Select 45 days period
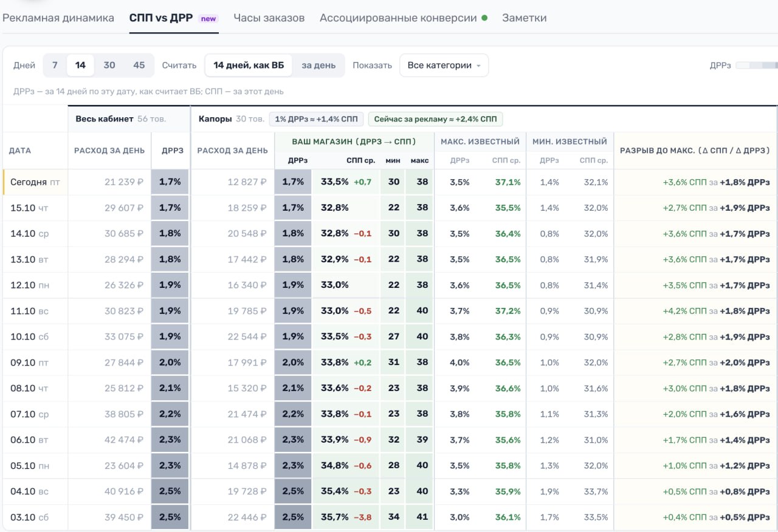This screenshot has width=778, height=532. click(139, 65)
